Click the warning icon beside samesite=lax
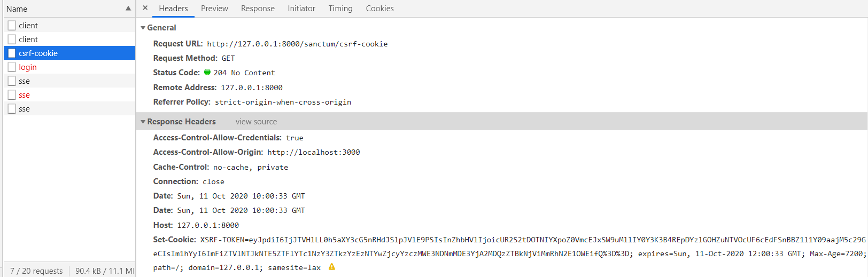868x277 pixels. click(332, 267)
